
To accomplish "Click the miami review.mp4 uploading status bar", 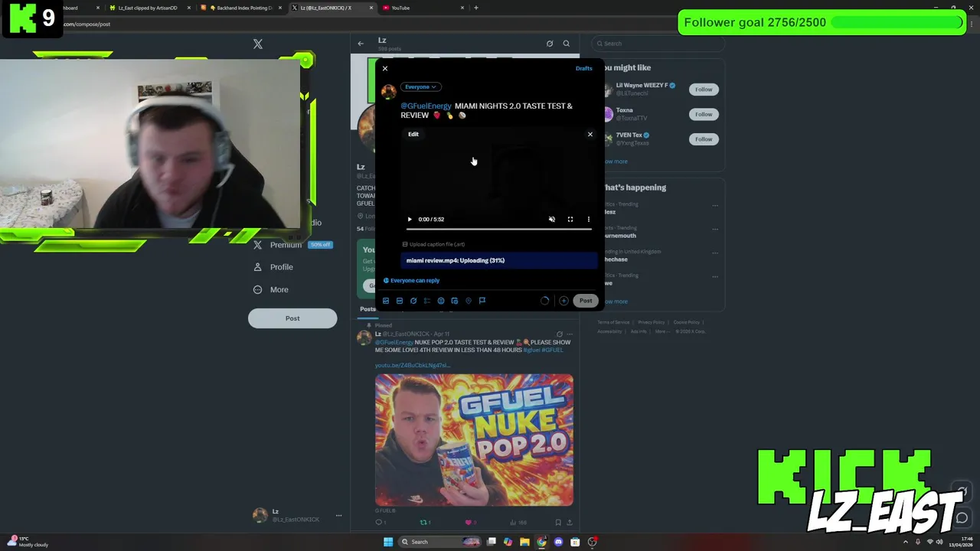I will 498,260.
